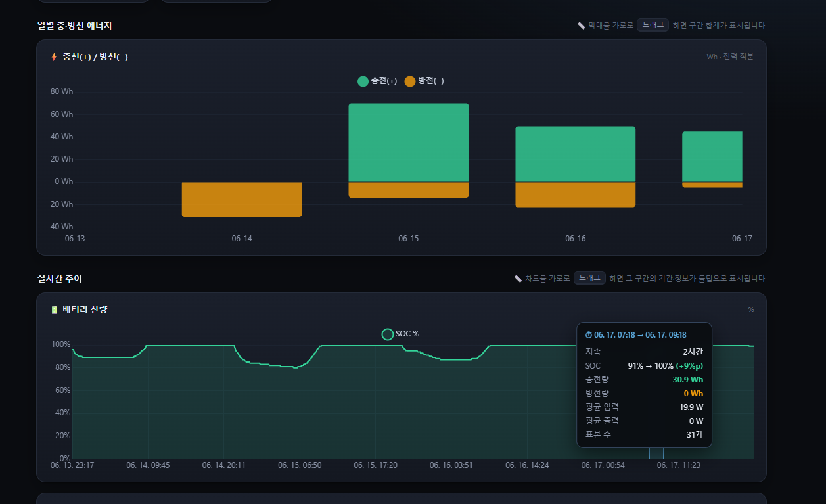Click the 06-14 date axis label
The image size is (826, 504).
(242, 239)
